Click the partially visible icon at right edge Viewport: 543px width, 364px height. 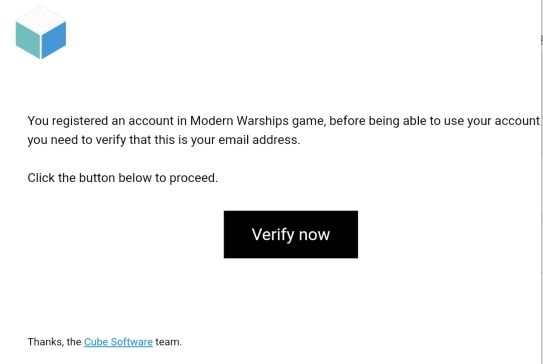point(542,40)
